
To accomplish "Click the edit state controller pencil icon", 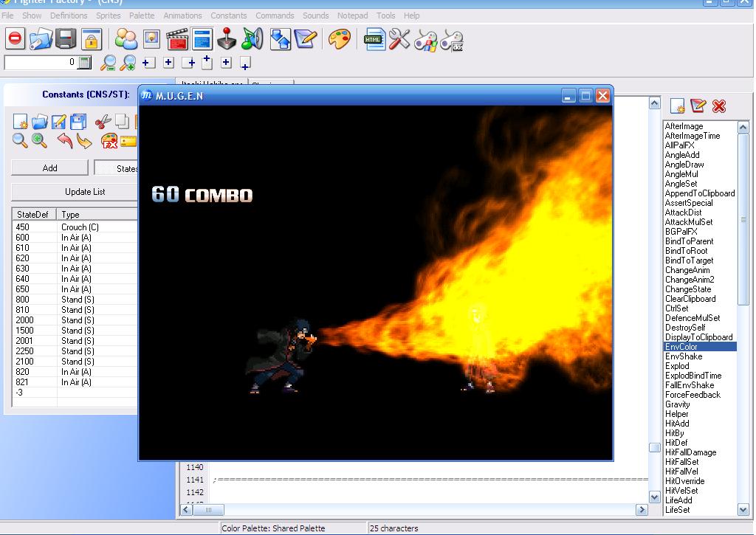I will coord(698,106).
